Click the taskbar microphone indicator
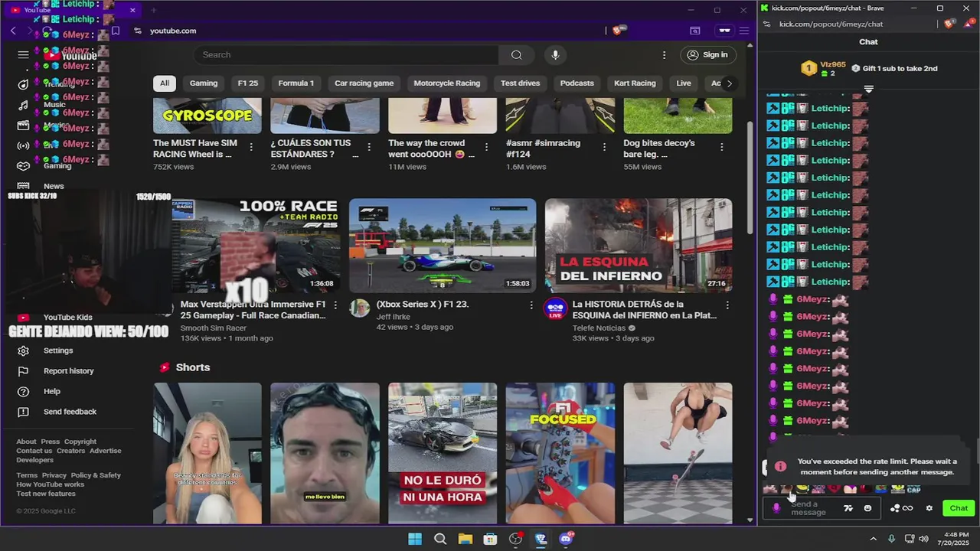Viewport: 980px width, 551px height. click(891, 539)
